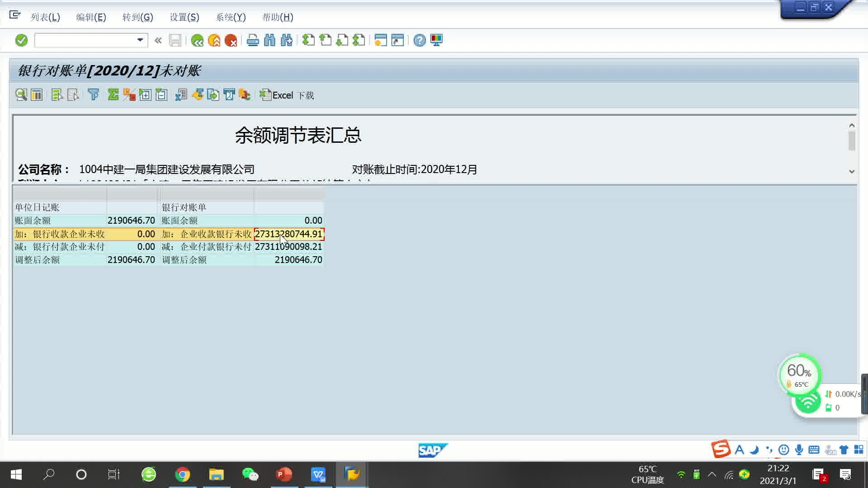Click the Mail Recipient icon
This screenshot has width=868, height=488.
click(229, 95)
